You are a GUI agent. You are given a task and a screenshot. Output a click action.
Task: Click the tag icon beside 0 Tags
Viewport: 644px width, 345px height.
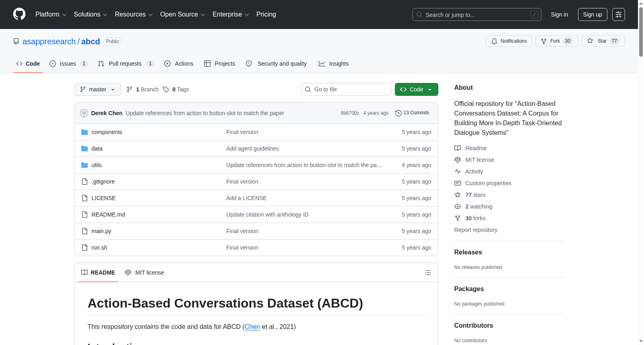(166, 89)
